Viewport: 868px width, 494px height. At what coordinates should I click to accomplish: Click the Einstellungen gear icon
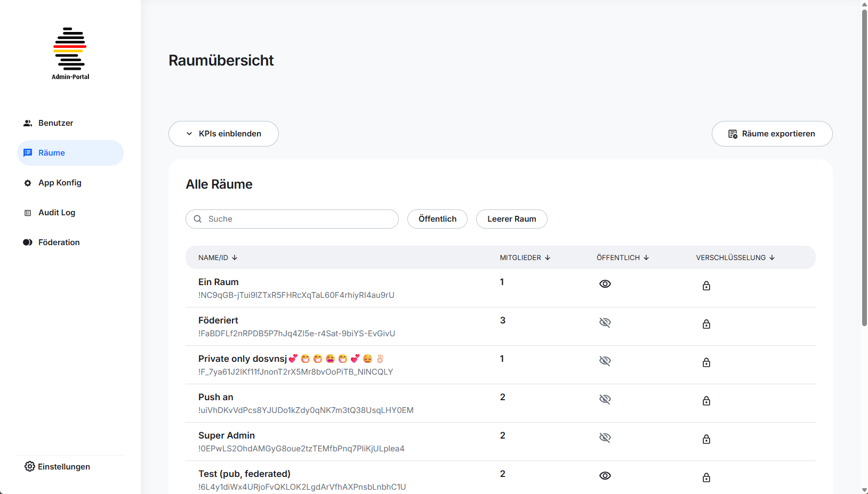pos(30,467)
